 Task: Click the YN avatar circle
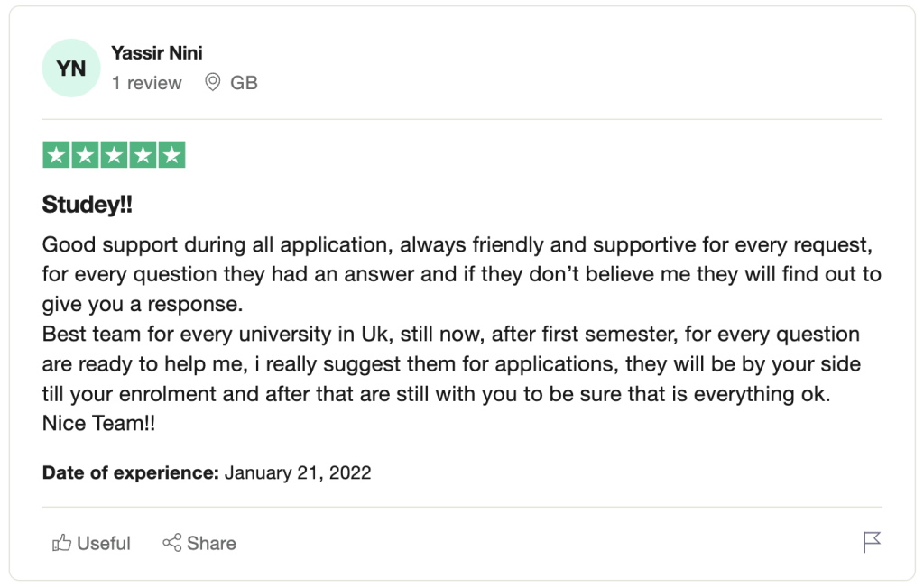tap(71, 69)
